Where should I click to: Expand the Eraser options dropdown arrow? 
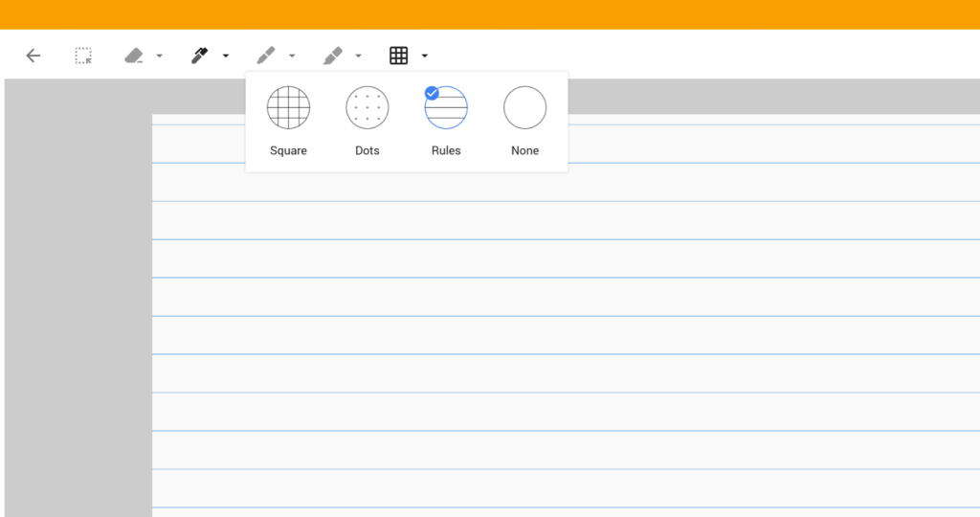point(159,56)
